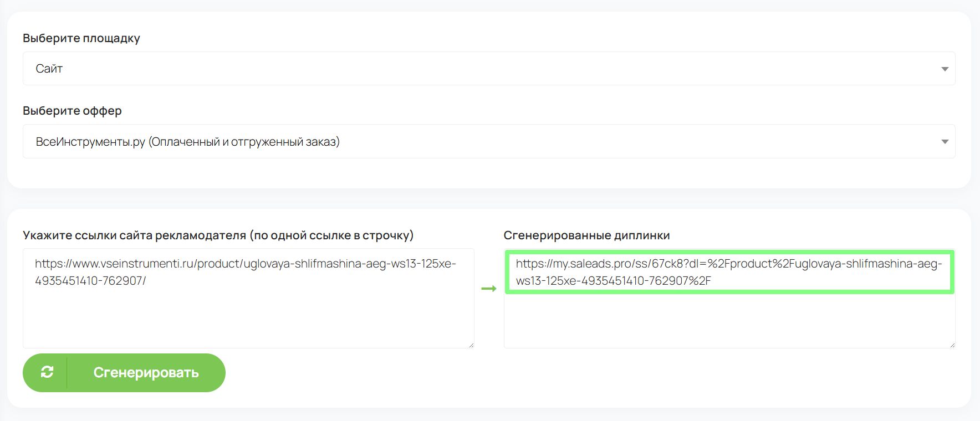Click the divider line inside the generate button
980x421 pixels.
pyautogui.click(x=67, y=372)
